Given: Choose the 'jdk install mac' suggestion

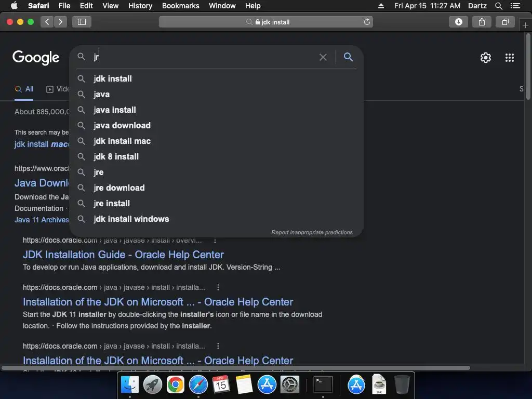Looking at the screenshot, I should click(x=217, y=141).
